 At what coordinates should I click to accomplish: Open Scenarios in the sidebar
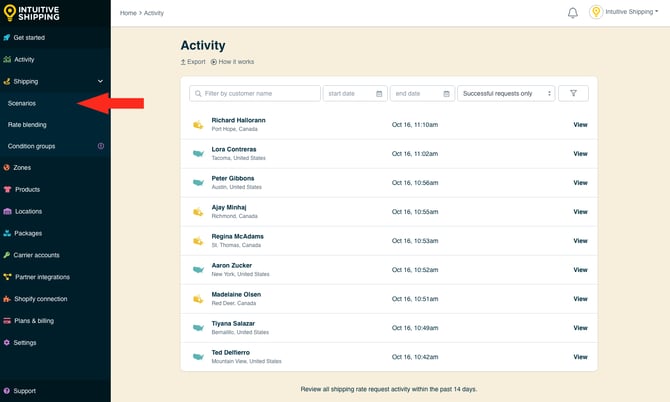click(22, 103)
